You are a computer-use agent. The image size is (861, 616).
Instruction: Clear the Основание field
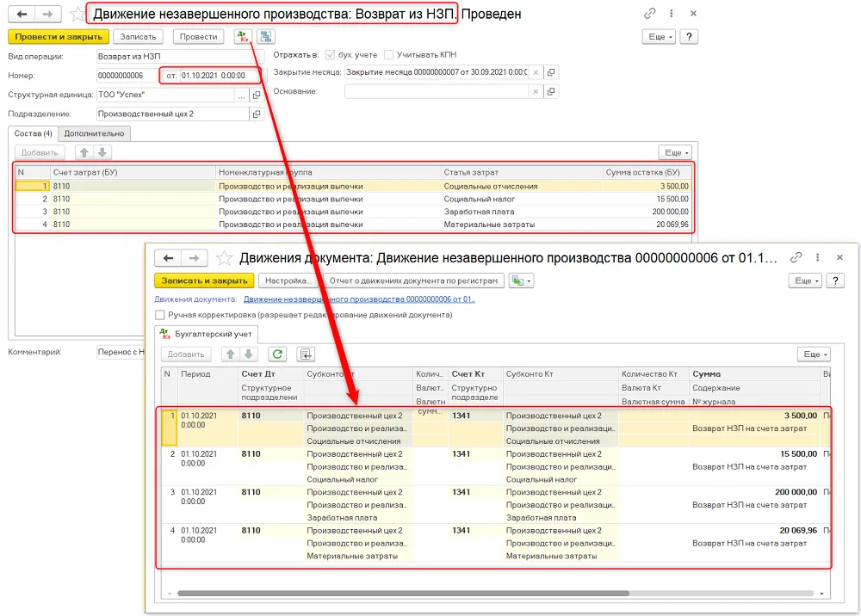coord(536,91)
